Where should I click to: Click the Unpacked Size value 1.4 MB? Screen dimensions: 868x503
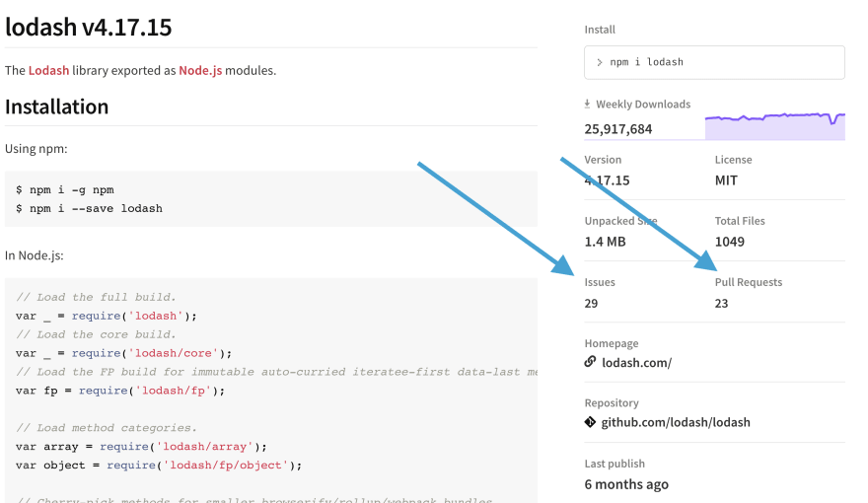pyautogui.click(x=605, y=242)
